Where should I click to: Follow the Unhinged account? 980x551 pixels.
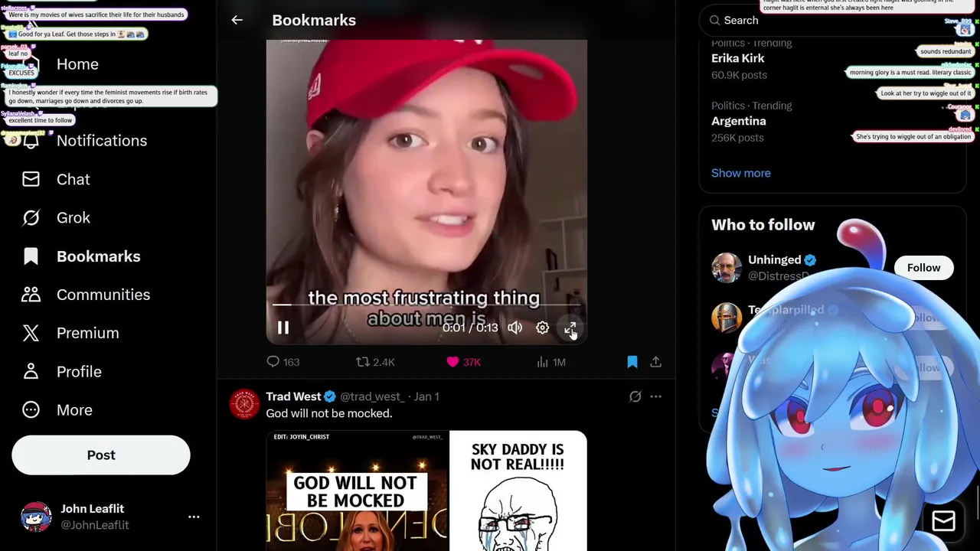[x=923, y=268]
